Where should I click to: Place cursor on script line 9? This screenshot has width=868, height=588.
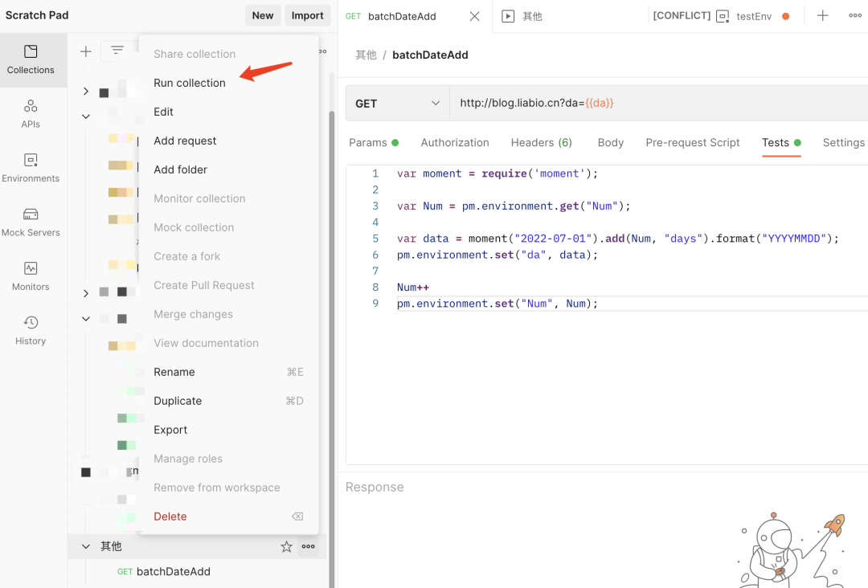[497, 303]
